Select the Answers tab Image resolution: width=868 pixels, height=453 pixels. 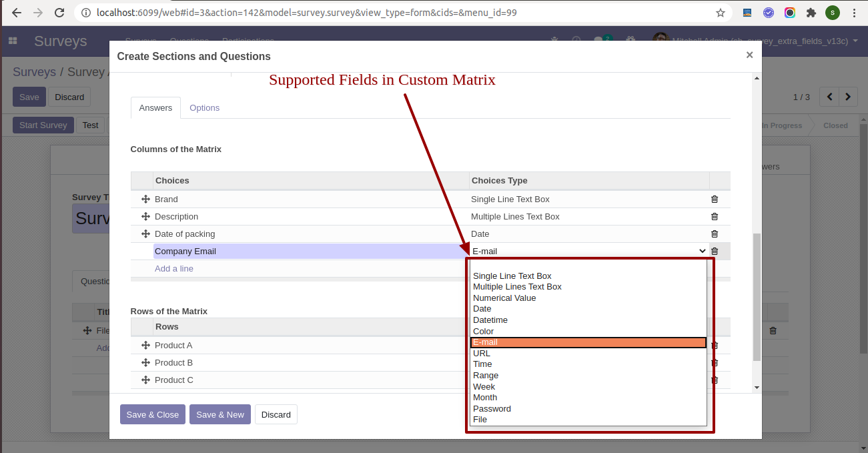(x=155, y=108)
